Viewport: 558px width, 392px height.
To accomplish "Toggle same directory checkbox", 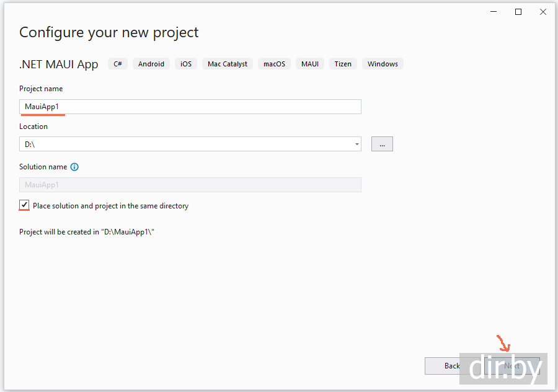I will (24, 205).
